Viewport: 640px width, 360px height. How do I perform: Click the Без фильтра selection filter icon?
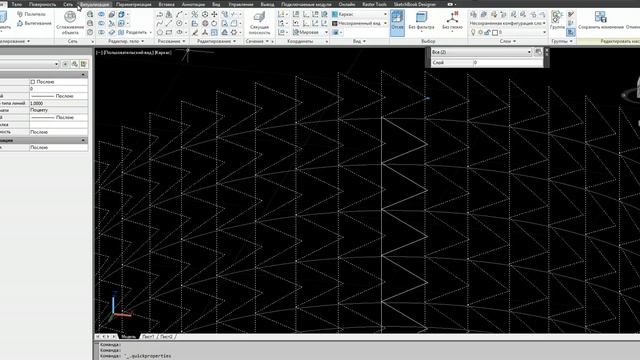(421, 17)
